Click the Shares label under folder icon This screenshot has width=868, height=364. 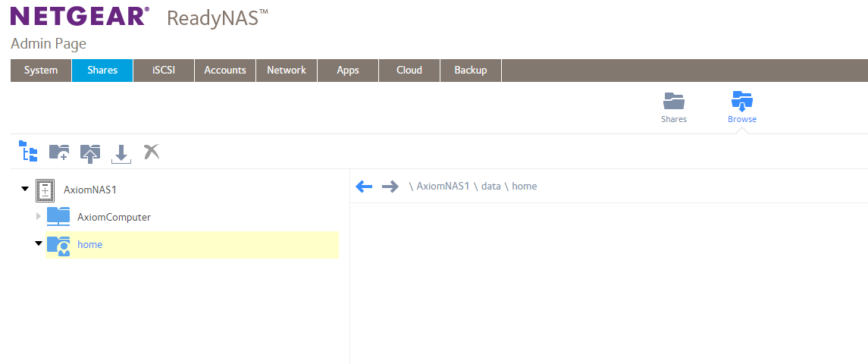(x=674, y=119)
